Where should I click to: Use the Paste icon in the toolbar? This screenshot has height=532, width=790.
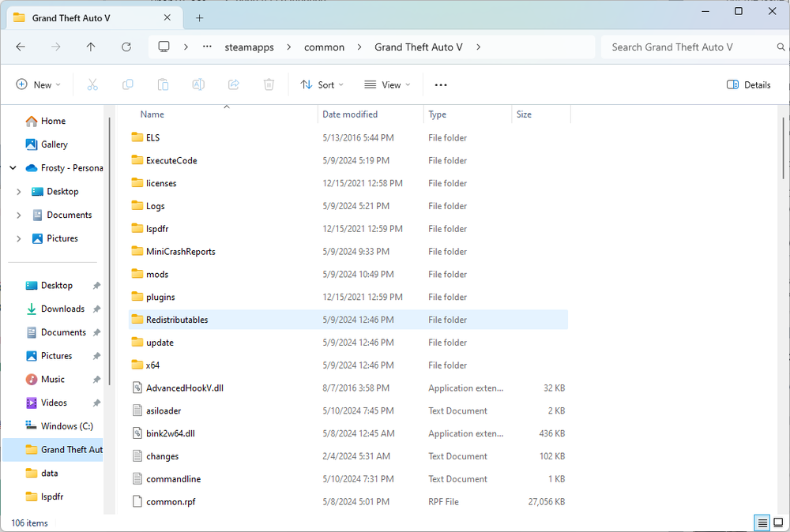pyautogui.click(x=163, y=84)
